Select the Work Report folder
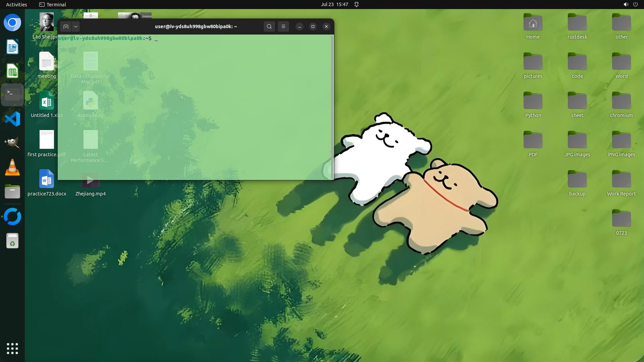The width and height of the screenshot is (644, 362). tap(621, 183)
